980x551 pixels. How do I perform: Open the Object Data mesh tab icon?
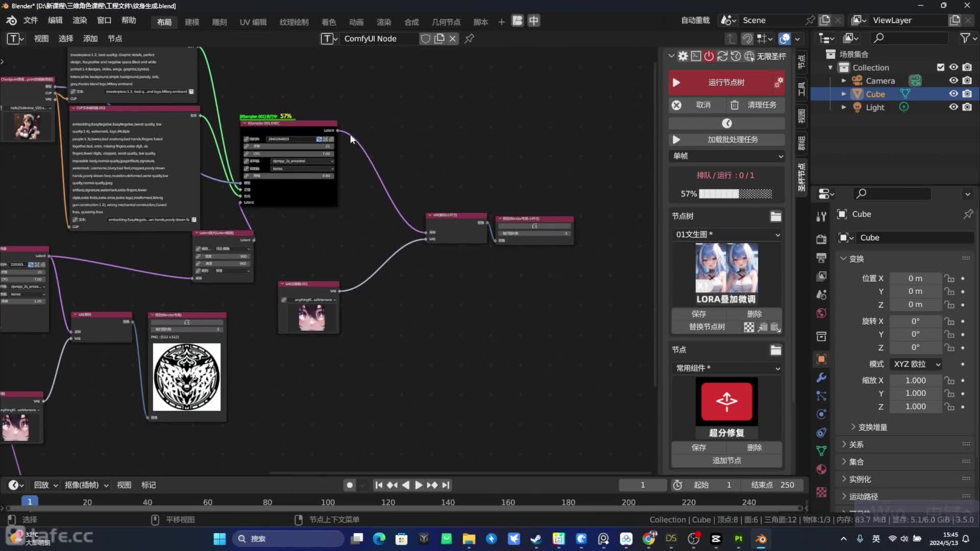pyautogui.click(x=821, y=451)
